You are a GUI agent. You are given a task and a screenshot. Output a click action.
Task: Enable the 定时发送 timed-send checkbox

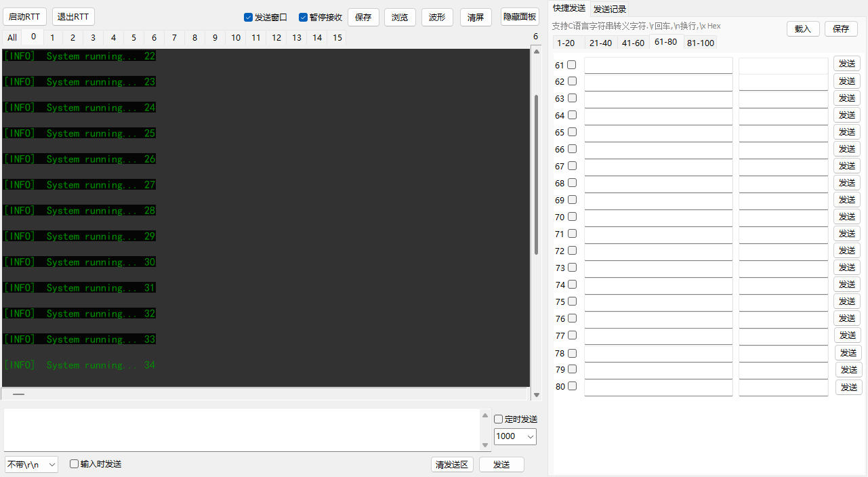497,419
